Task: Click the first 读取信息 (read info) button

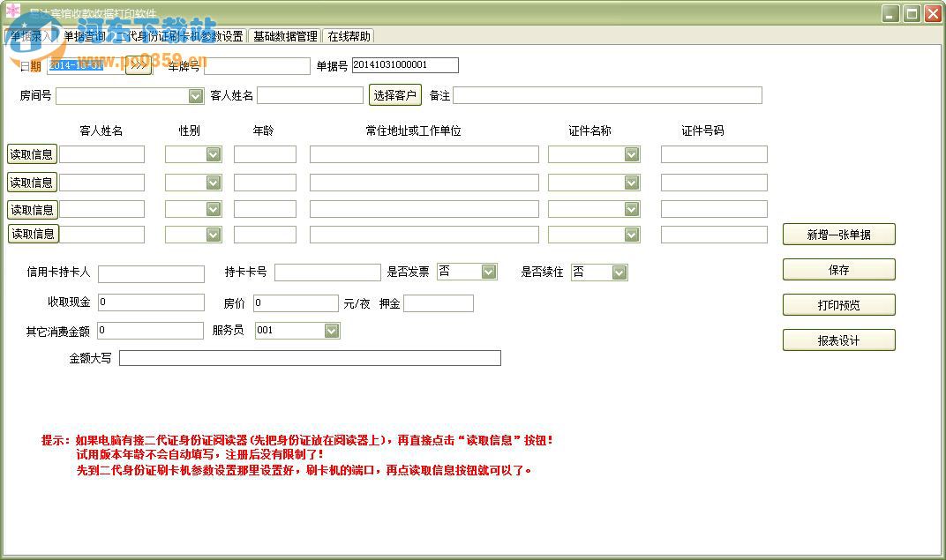Action: 32,153
